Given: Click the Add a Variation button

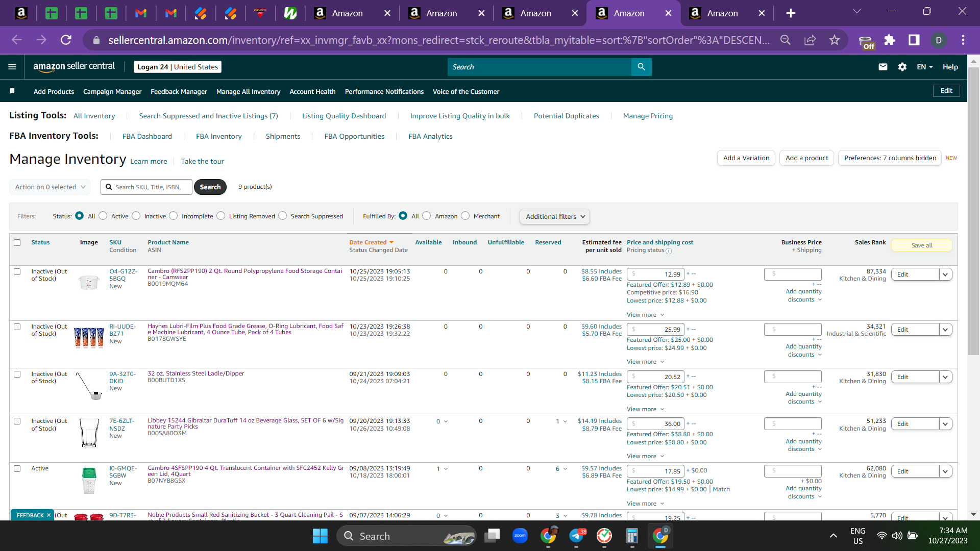Looking at the screenshot, I should tap(746, 158).
